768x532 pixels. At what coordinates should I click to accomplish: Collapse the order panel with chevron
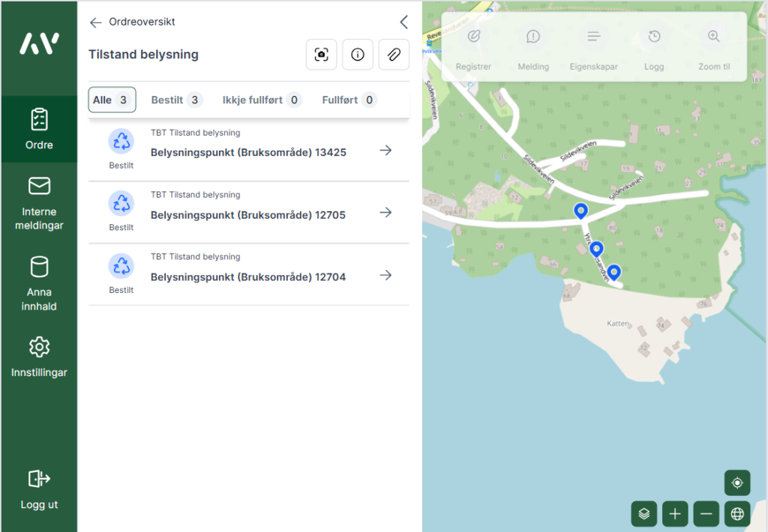pos(403,22)
